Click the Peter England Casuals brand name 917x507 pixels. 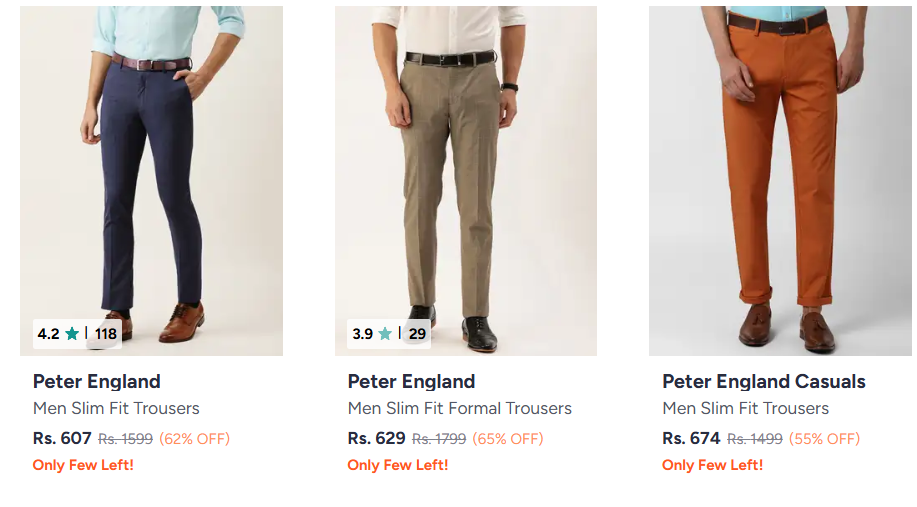tap(763, 381)
